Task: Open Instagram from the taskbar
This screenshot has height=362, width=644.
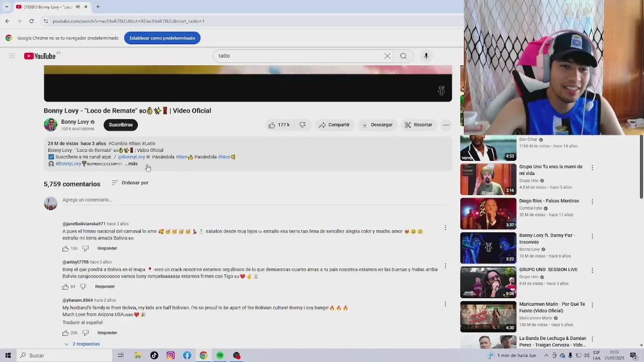Action: click(x=171, y=355)
